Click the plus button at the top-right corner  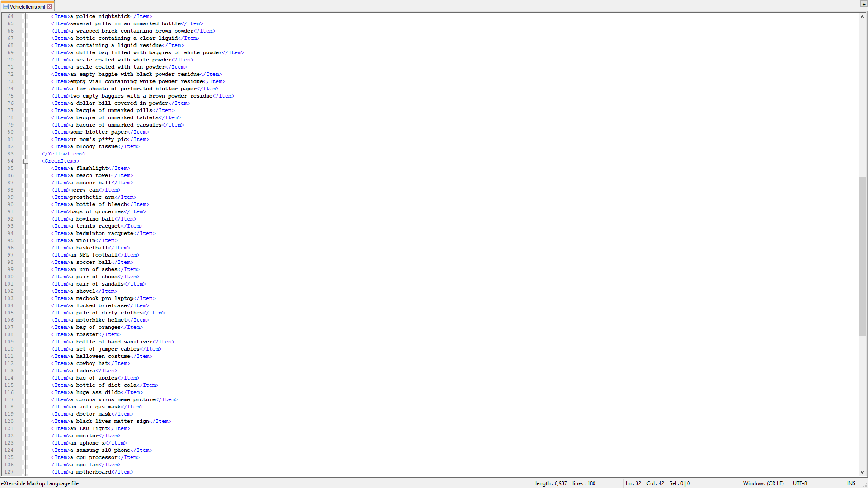click(x=863, y=4)
